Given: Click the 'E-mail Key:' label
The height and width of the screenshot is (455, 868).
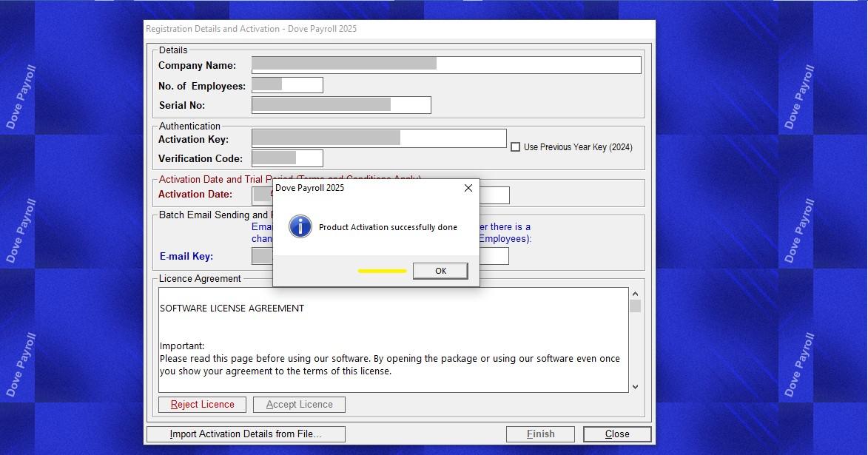Looking at the screenshot, I should (186, 256).
